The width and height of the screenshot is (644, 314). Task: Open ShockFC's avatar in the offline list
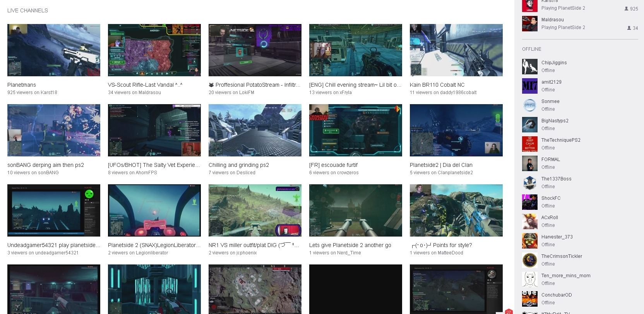(x=530, y=202)
